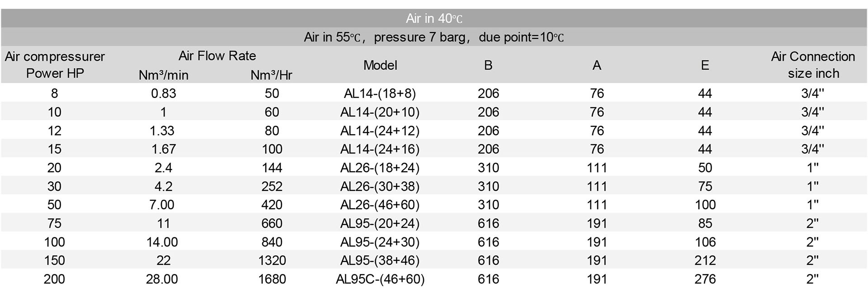Select model AL26-(30+38)
The image size is (868, 288).
pos(380,186)
